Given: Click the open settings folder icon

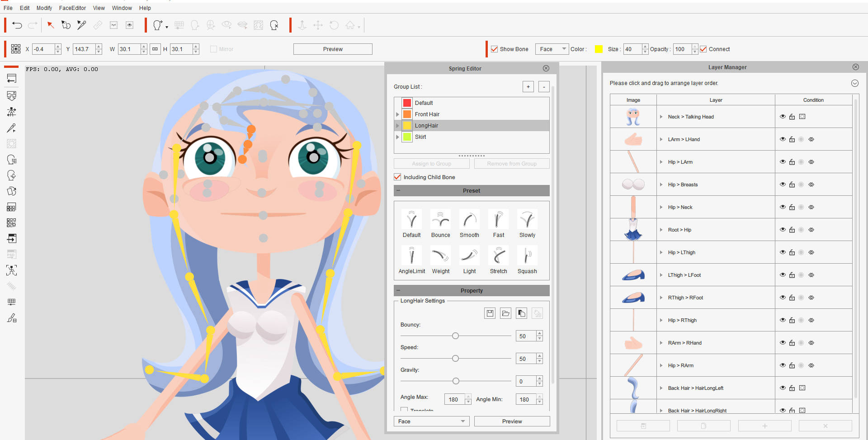Looking at the screenshot, I should tap(505, 313).
